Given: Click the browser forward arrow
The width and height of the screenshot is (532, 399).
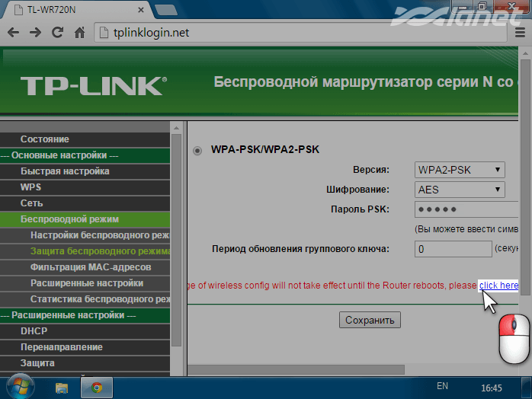Looking at the screenshot, I should pos(35,33).
